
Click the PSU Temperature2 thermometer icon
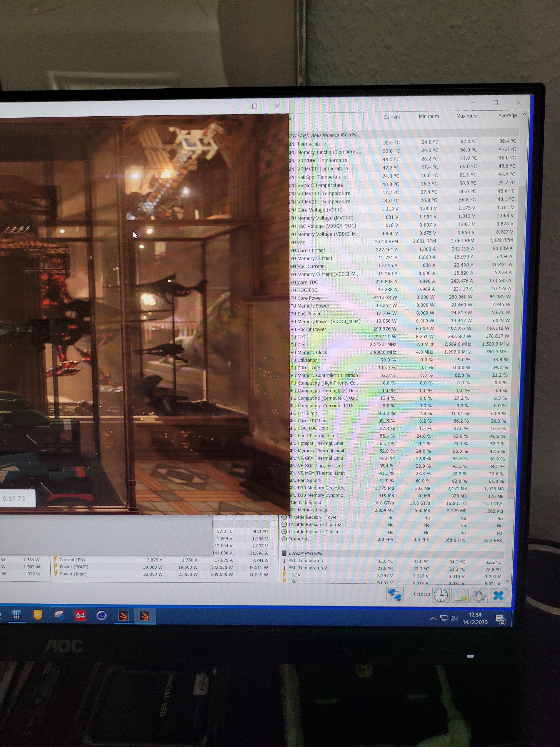pos(284,568)
